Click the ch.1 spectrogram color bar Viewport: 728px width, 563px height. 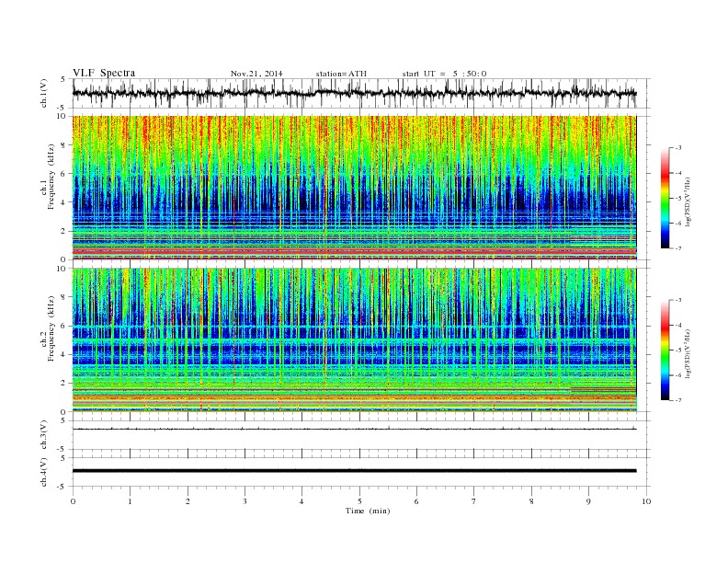point(665,198)
